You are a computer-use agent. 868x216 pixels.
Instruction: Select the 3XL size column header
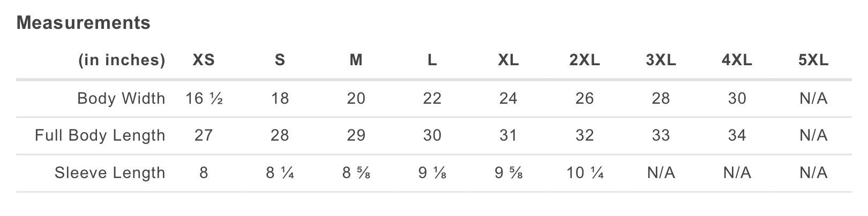point(661,60)
